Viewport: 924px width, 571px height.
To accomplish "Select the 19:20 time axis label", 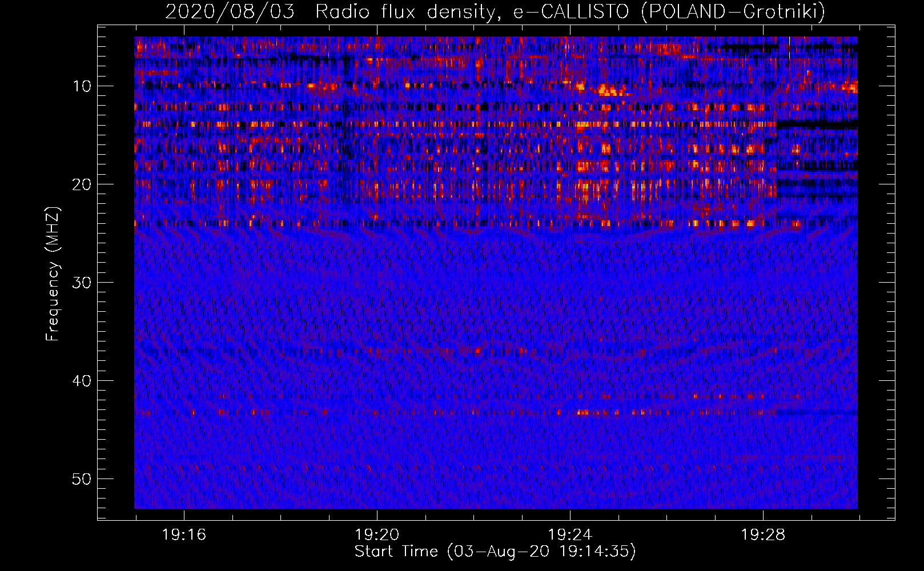I will tap(377, 535).
